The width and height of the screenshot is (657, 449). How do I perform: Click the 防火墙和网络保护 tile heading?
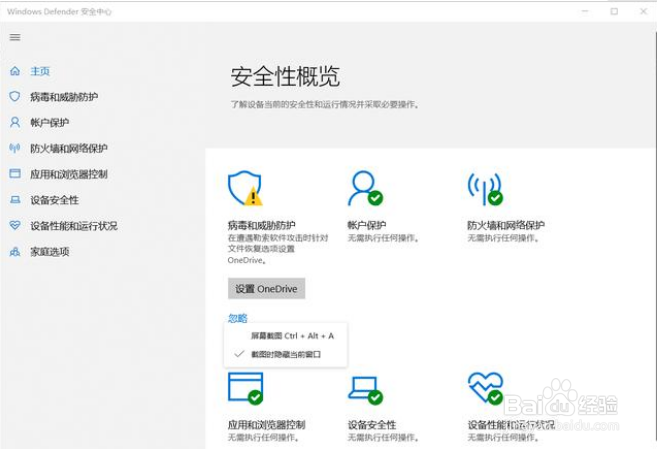pyautogui.click(x=506, y=225)
